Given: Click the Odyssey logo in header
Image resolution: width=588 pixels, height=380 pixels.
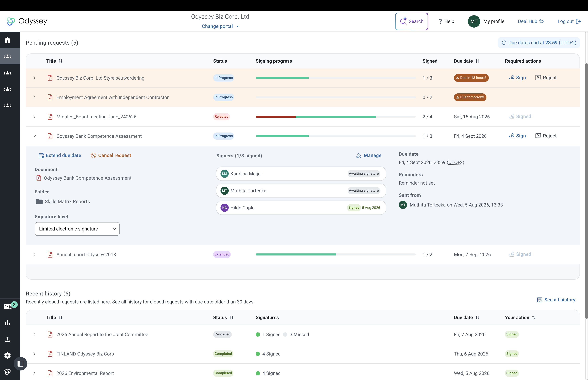Looking at the screenshot, I should (x=27, y=21).
